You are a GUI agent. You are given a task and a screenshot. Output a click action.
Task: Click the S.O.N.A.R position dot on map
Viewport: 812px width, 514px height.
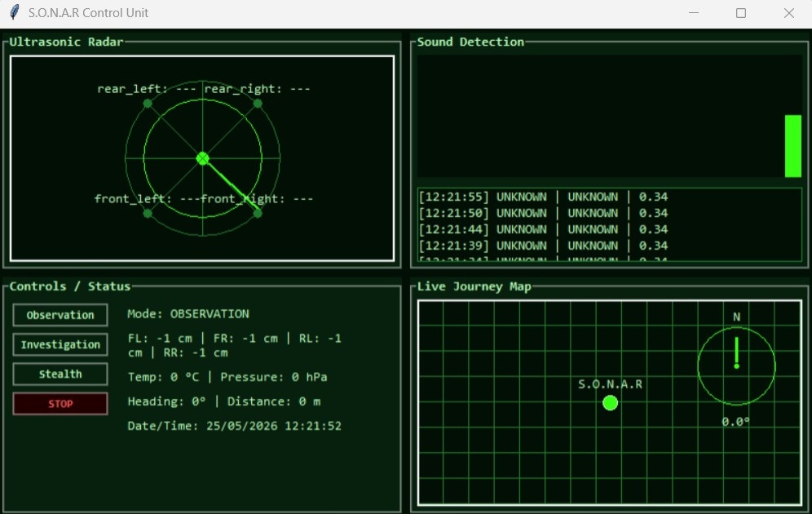610,402
